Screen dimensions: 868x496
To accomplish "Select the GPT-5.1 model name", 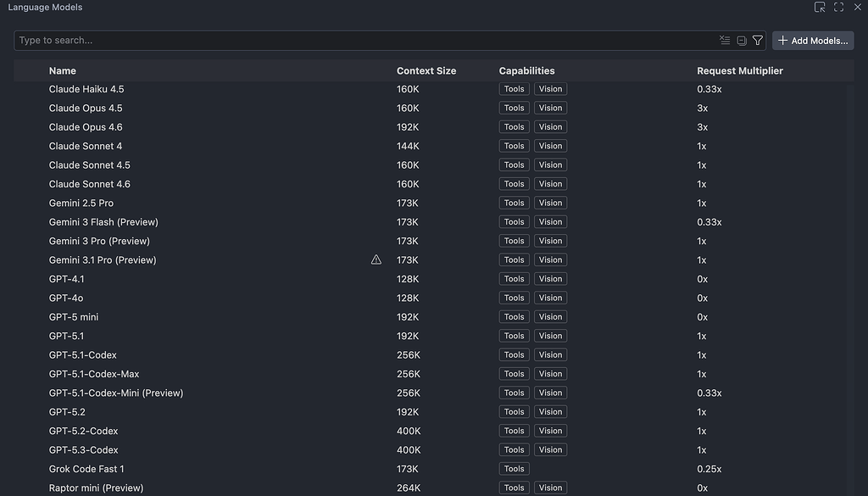I will pos(66,336).
